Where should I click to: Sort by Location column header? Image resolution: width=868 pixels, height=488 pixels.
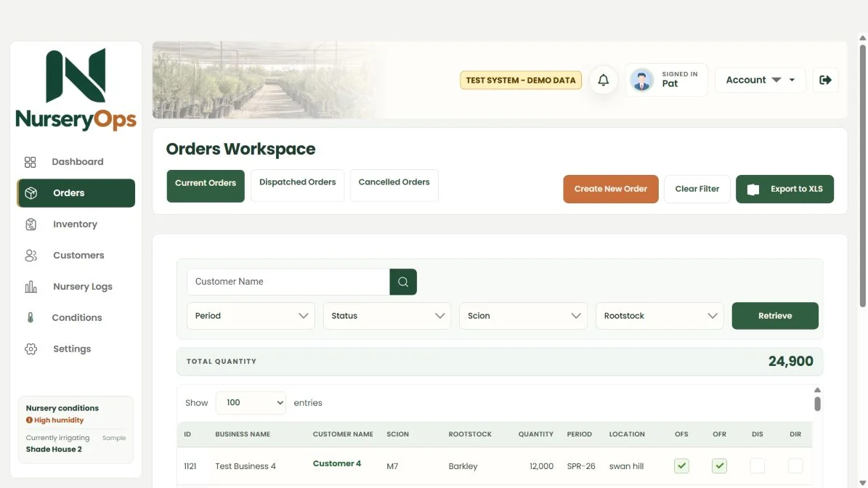coord(627,434)
